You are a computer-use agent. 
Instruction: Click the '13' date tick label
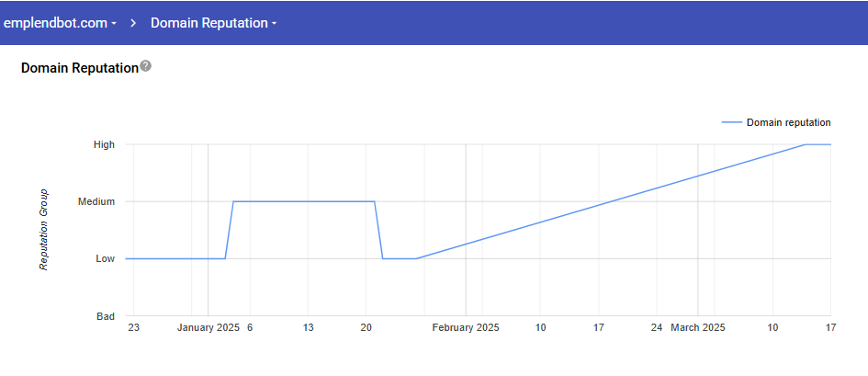pos(308,328)
